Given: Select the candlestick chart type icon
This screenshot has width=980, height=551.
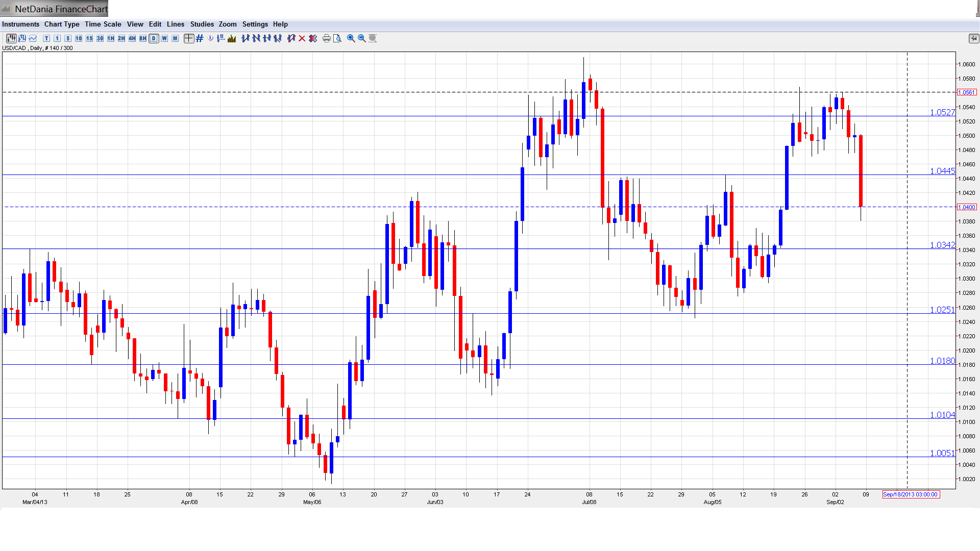Looking at the screenshot, I should (x=11, y=38).
